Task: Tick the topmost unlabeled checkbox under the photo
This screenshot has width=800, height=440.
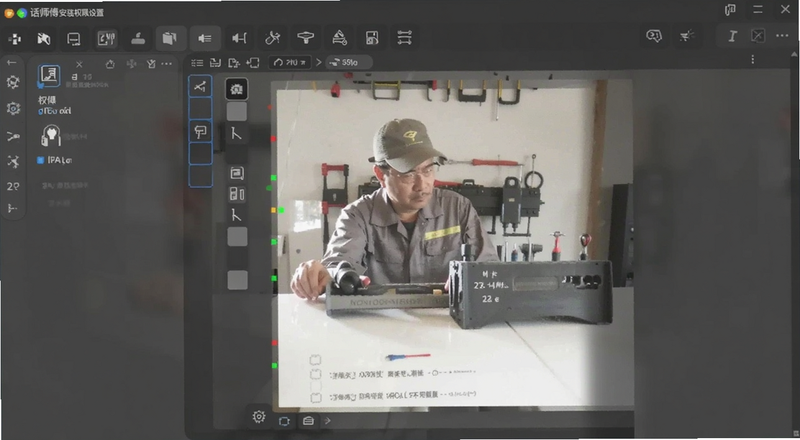Action: tap(315, 360)
